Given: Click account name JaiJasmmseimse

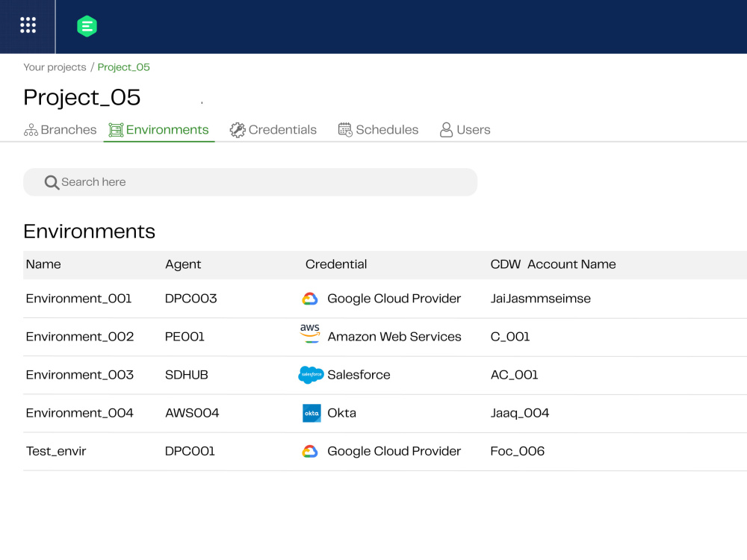Looking at the screenshot, I should point(541,299).
